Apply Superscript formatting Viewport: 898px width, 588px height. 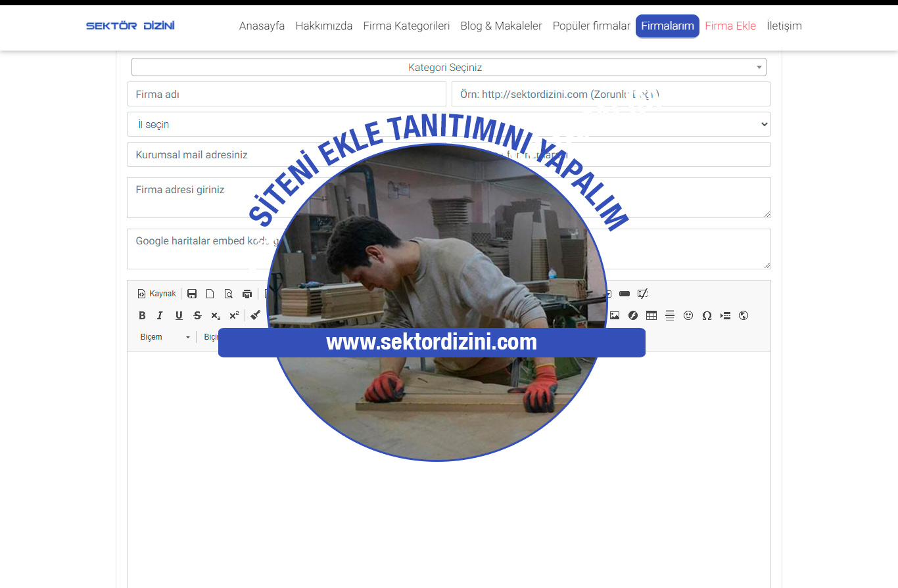pos(234,315)
